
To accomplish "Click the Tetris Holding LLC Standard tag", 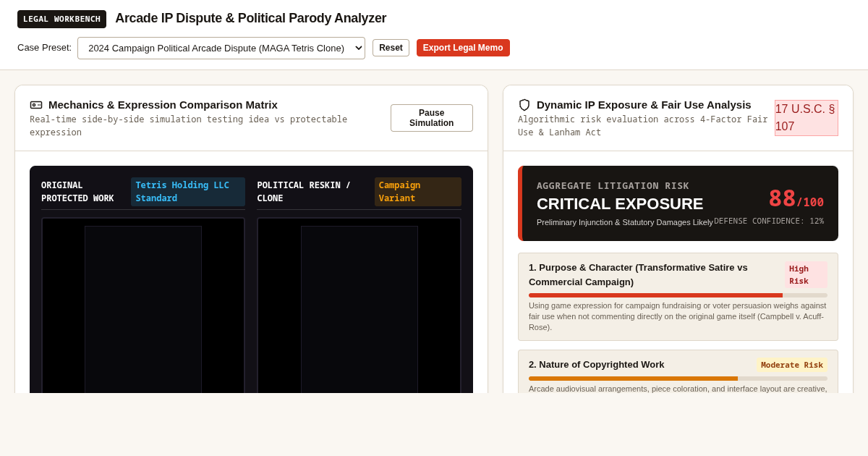I will (188, 192).
